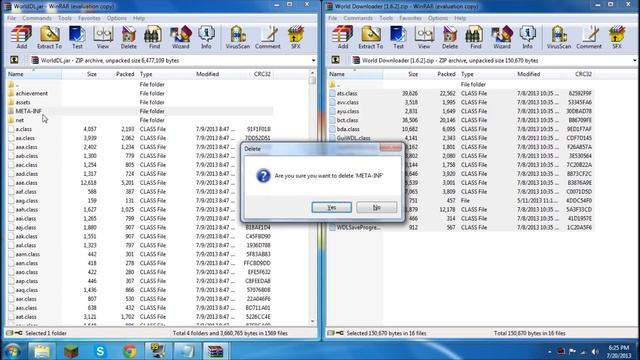
Task: Click SFX icon in World Downloader zip window
Action: click(617, 37)
